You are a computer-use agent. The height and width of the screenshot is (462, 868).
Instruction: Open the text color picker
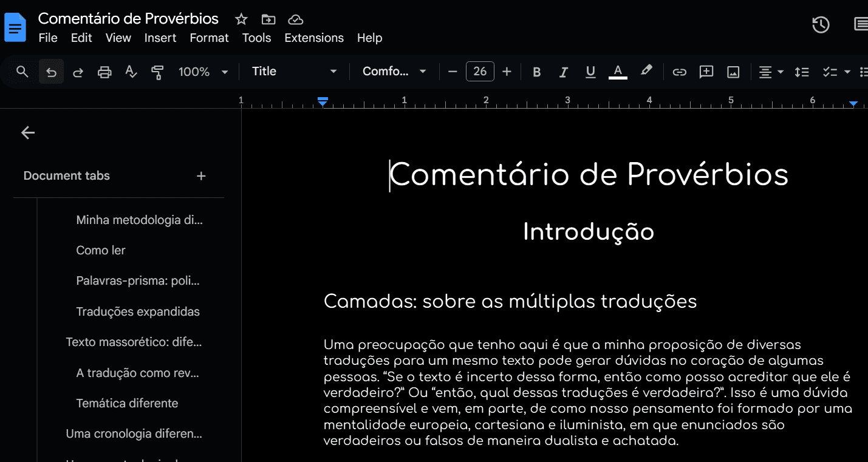point(618,72)
